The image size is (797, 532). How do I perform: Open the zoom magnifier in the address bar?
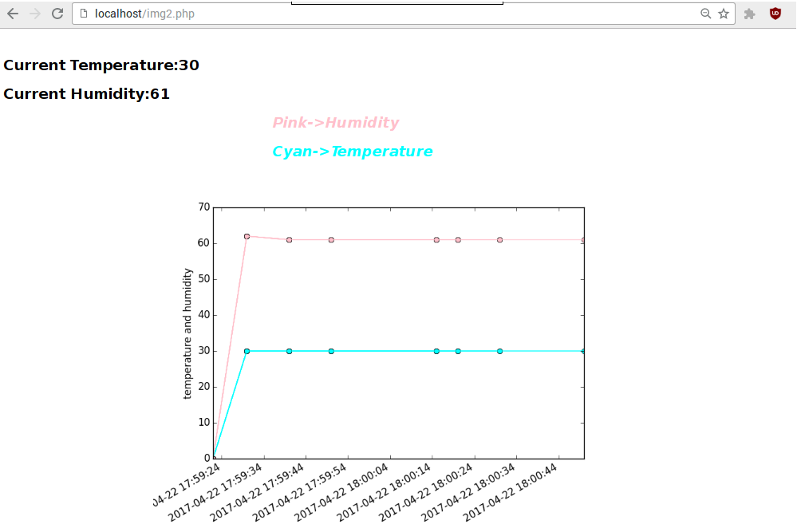pos(705,14)
